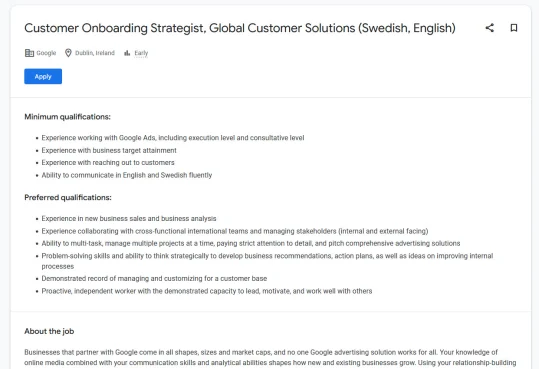Click the "About the job" heading

click(49, 331)
